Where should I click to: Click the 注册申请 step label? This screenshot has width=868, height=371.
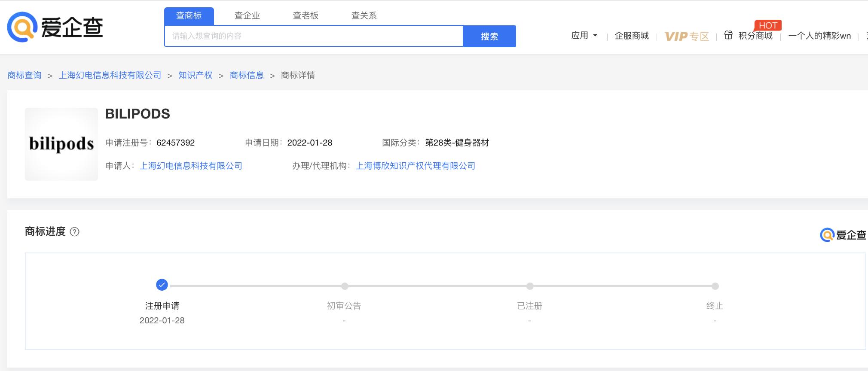pyautogui.click(x=162, y=306)
